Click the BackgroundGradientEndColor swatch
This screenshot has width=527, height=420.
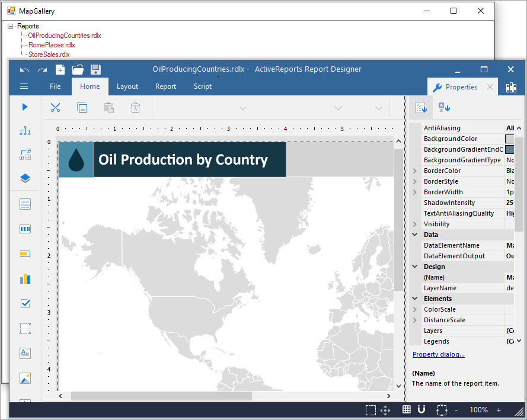click(x=510, y=149)
